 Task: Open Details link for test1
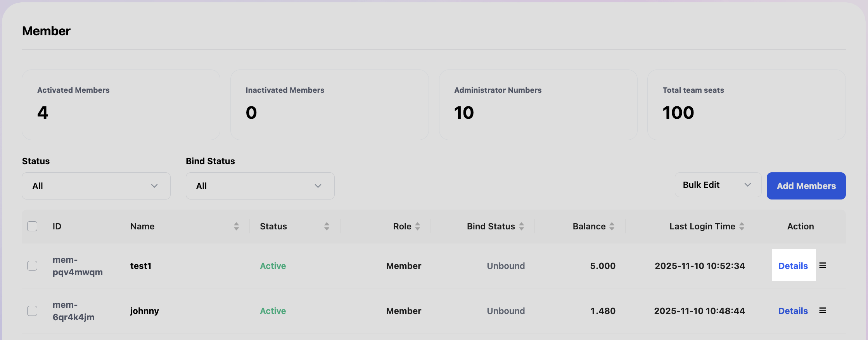click(793, 266)
